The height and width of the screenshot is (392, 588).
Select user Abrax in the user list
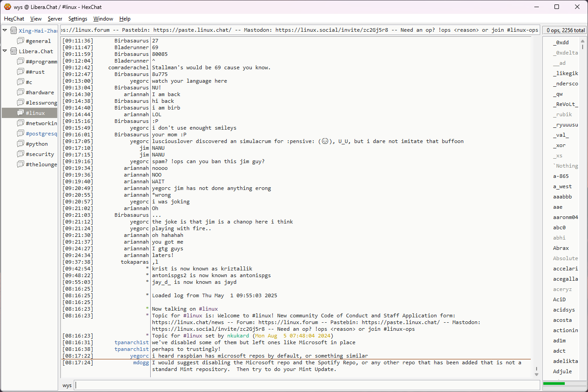click(561, 248)
